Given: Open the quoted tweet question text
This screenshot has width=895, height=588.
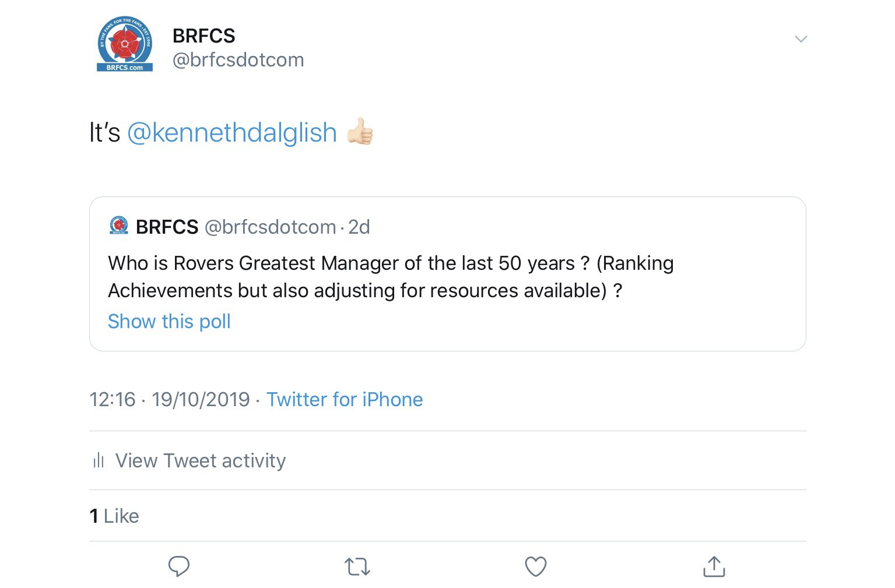Looking at the screenshot, I should click(391, 277).
